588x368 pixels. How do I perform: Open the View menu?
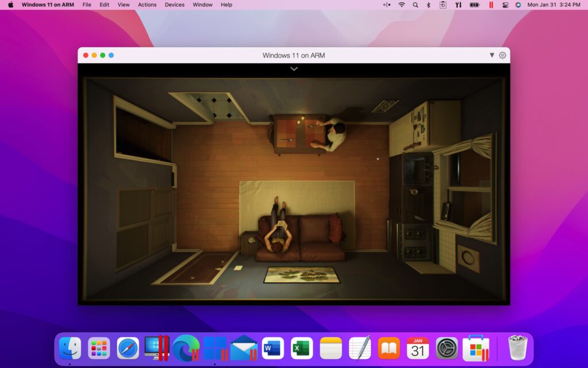pos(123,5)
